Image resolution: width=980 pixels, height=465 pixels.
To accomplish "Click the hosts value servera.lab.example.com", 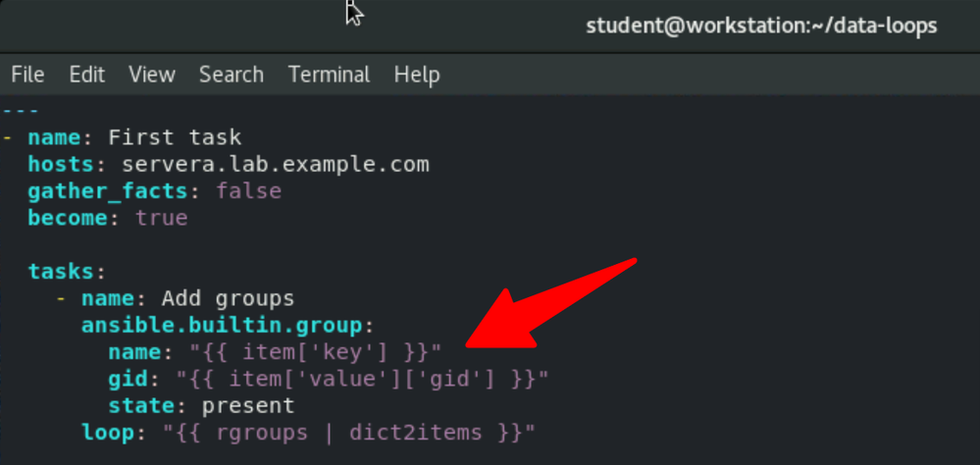I will click(275, 165).
